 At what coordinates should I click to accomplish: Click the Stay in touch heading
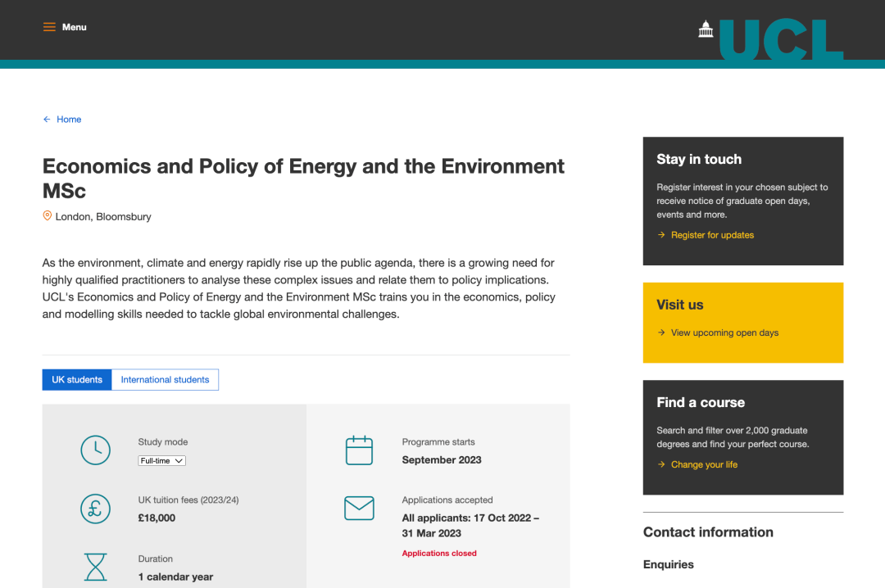tap(699, 159)
